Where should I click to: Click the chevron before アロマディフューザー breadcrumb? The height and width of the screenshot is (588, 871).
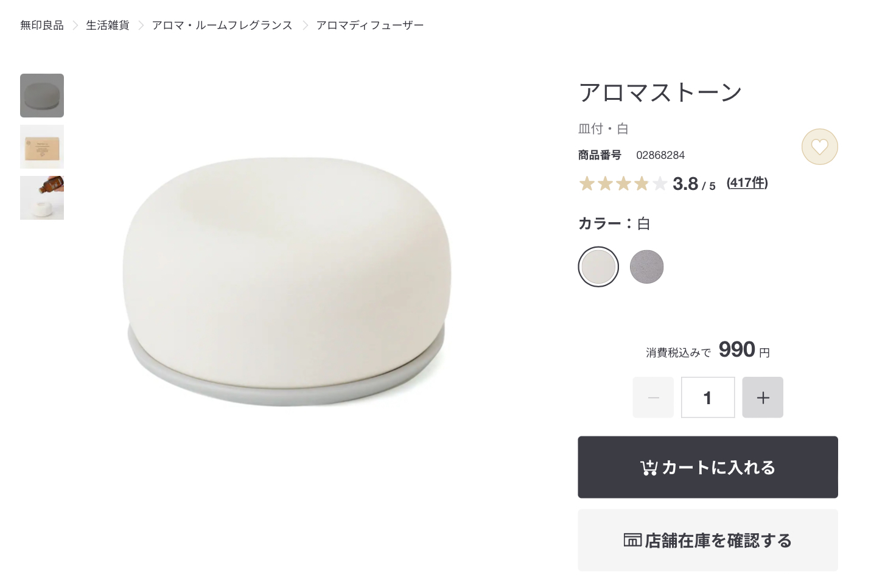pyautogui.click(x=305, y=25)
